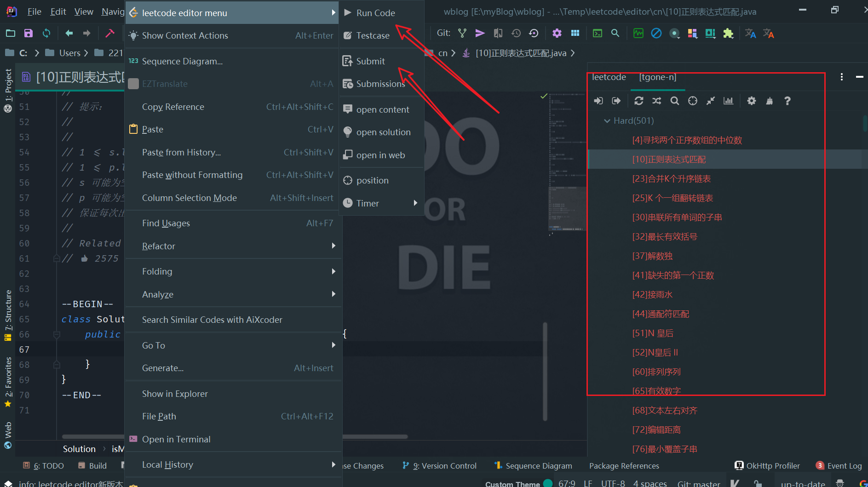Expand the Folding submenu
The height and width of the screenshot is (487, 868).
[233, 271]
